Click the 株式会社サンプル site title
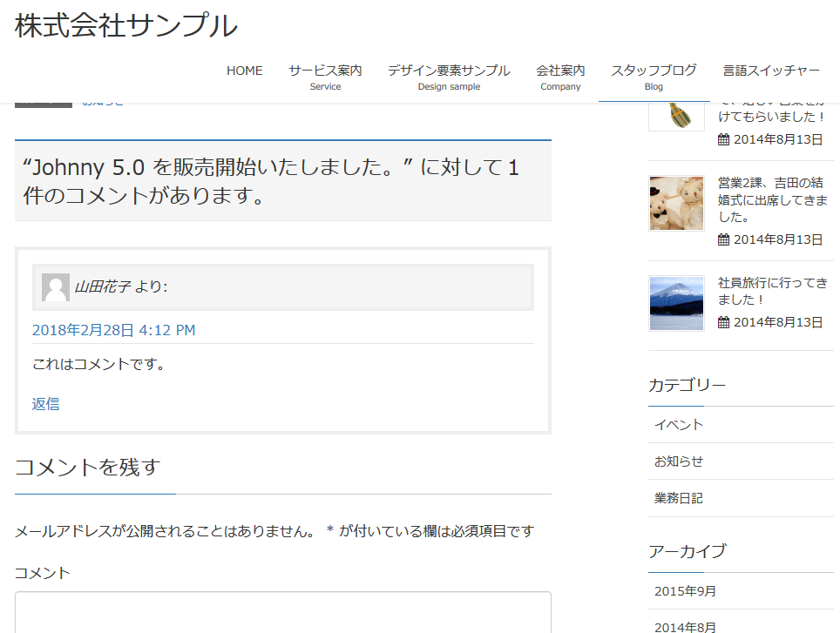The height and width of the screenshot is (633, 840). (126, 26)
